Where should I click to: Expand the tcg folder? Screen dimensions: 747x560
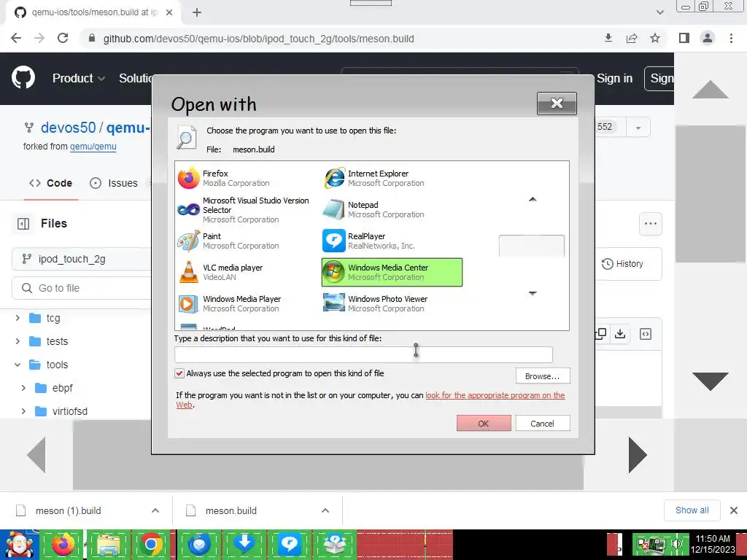(x=18, y=318)
